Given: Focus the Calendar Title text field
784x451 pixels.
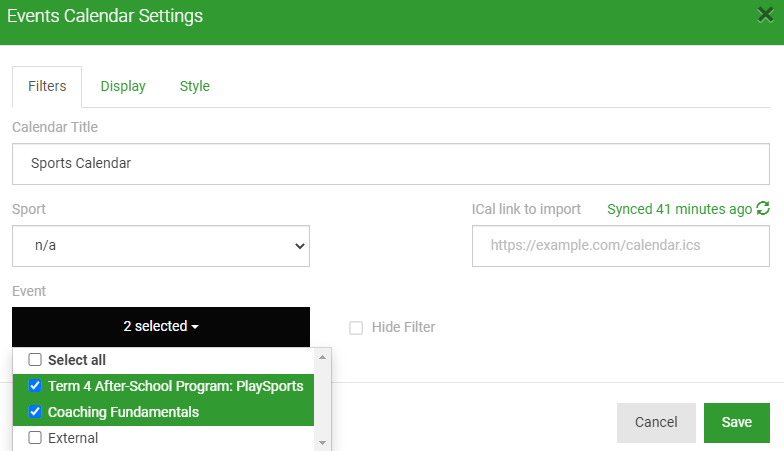Looking at the screenshot, I should tap(391, 163).
